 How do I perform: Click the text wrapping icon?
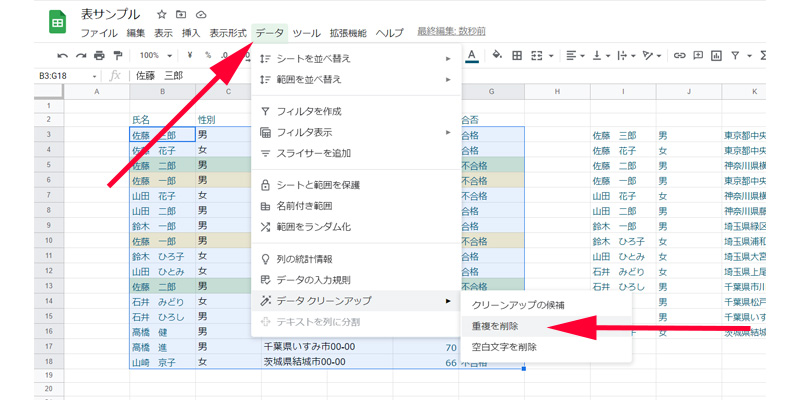click(622, 55)
